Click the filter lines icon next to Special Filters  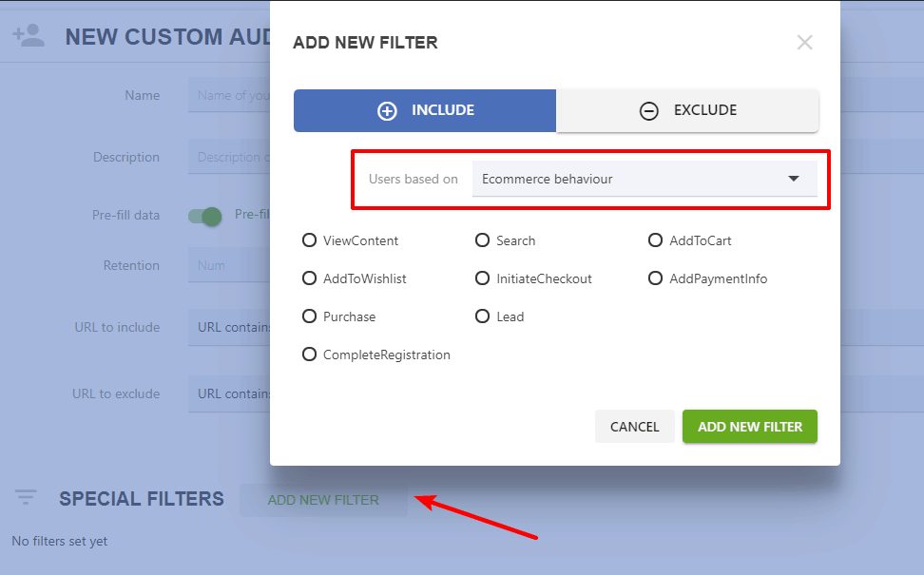[x=26, y=498]
